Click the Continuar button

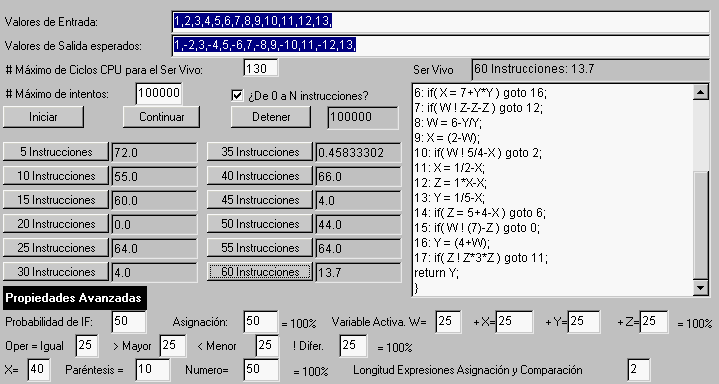click(161, 117)
